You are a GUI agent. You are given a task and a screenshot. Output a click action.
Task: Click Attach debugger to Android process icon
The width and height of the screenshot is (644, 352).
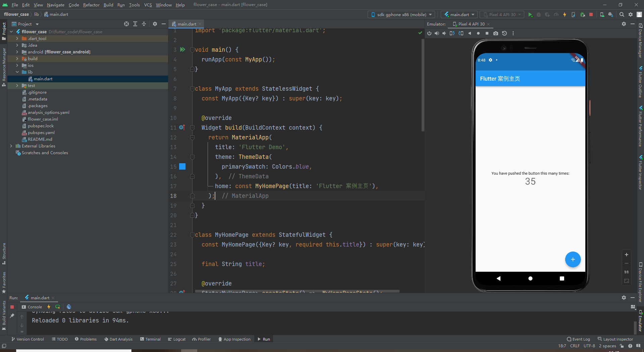pos(583,14)
